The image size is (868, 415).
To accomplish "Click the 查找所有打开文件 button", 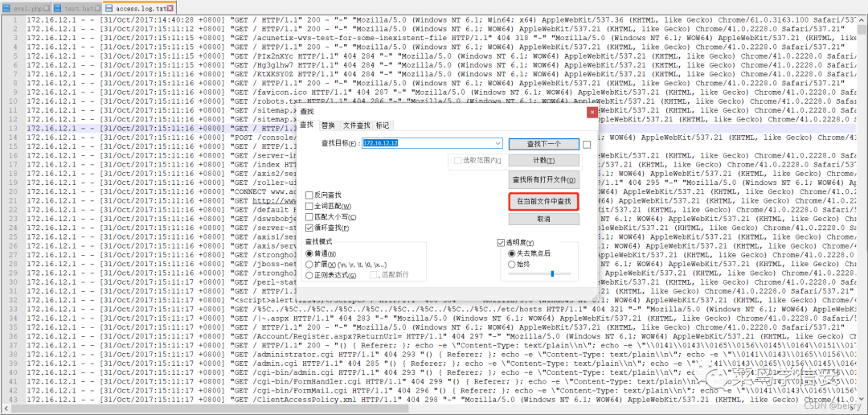I will (x=543, y=180).
